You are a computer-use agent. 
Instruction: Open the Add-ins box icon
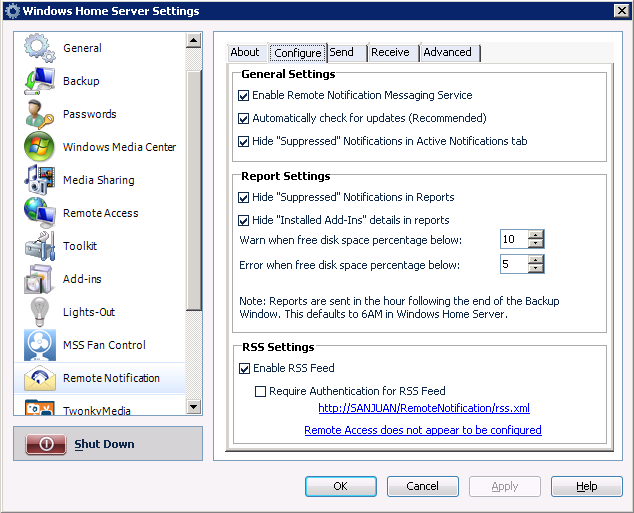(39, 279)
